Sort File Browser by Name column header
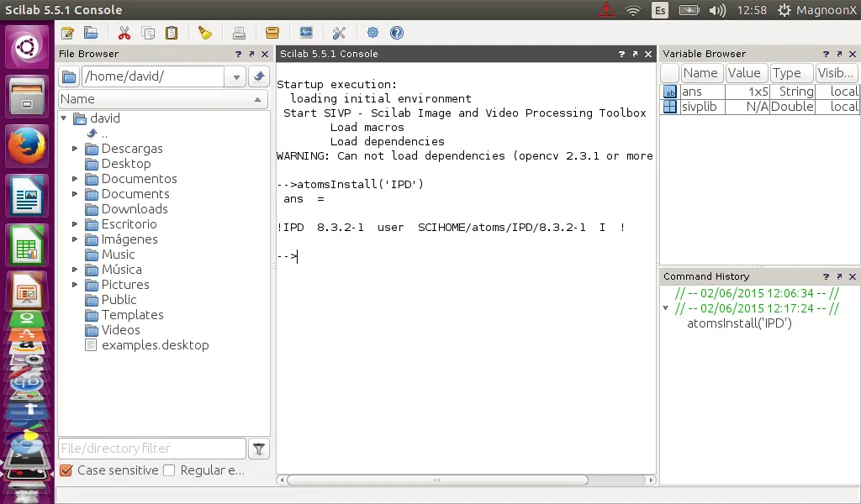 click(163, 99)
